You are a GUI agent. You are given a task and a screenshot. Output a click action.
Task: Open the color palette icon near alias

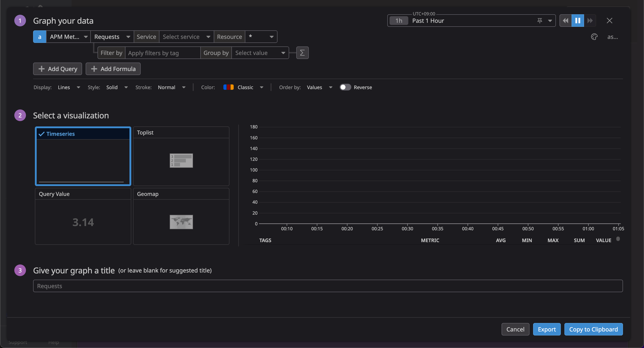pos(594,37)
